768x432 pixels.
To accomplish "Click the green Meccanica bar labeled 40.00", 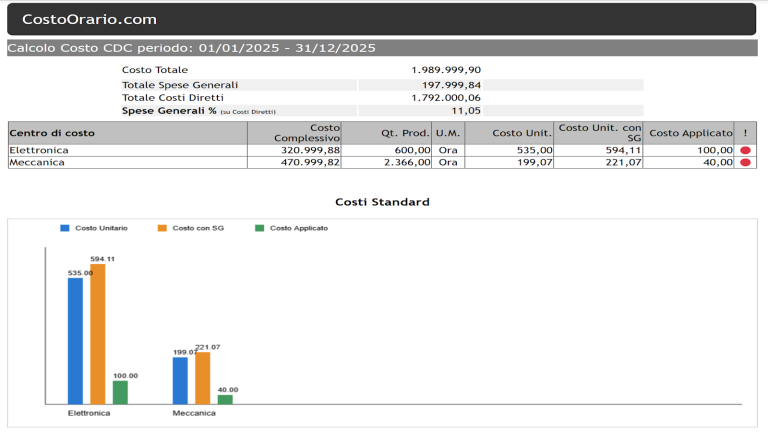I will tap(225, 398).
